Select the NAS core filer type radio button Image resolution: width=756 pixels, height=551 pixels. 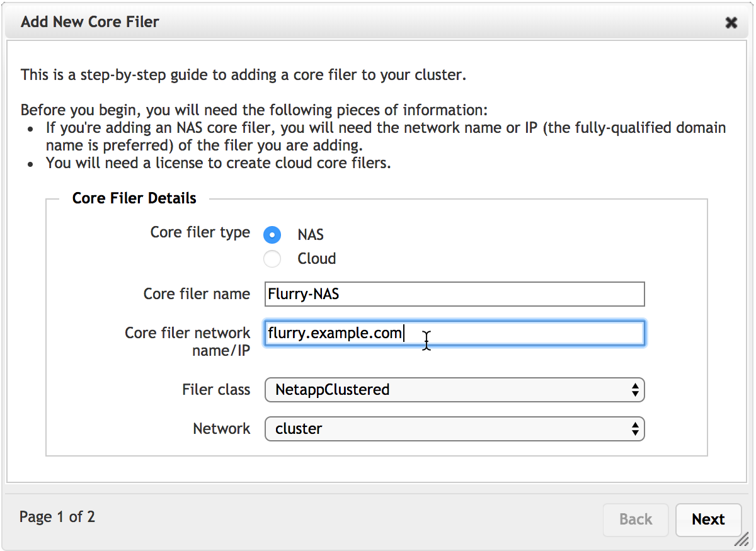(x=272, y=235)
